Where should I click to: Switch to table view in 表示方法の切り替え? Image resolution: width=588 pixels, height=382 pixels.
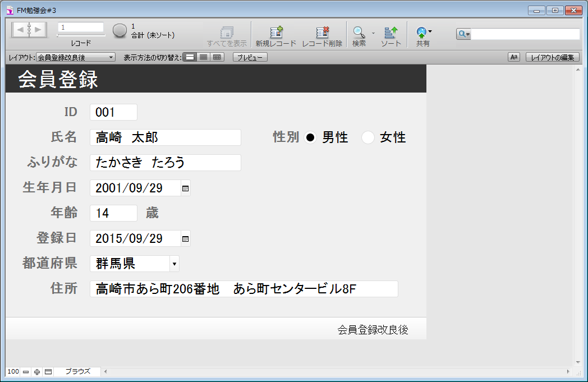(x=217, y=57)
